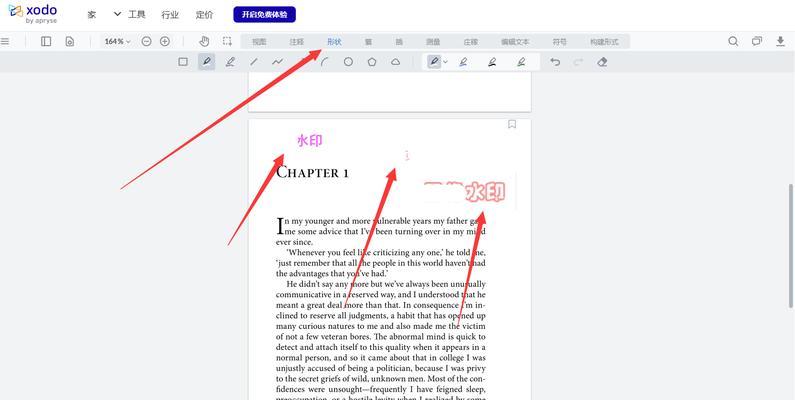The height and width of the screenshot is (400, 795).
Task: Toggle the page bookmark icon
Action: [512, 124]
